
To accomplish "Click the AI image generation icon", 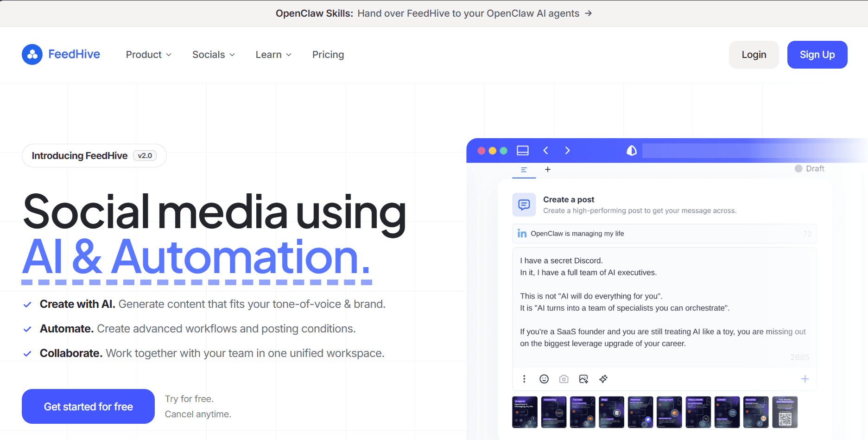I will point(583,379).
